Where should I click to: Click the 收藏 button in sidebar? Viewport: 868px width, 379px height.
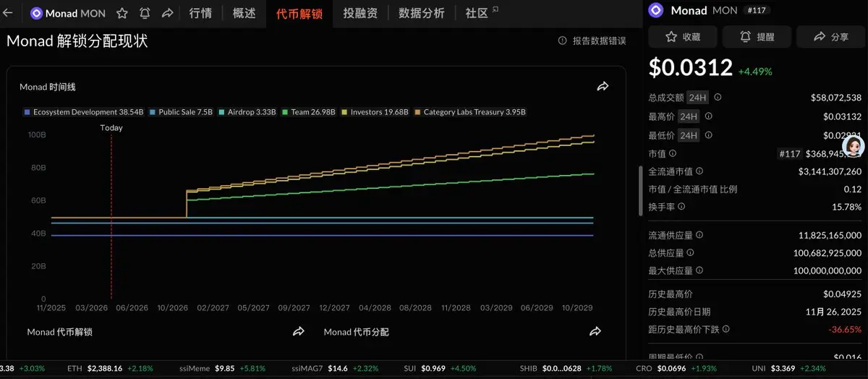[683, 36]
